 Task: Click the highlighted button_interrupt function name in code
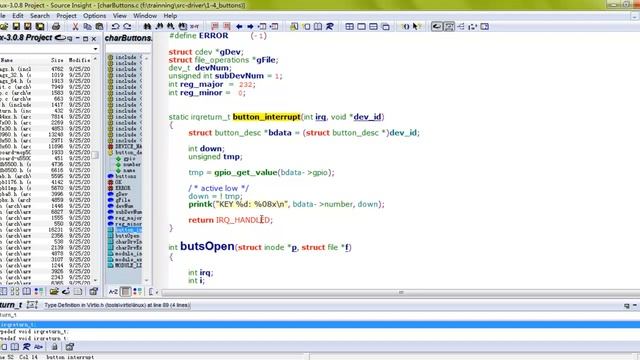(x=267, y=117)
